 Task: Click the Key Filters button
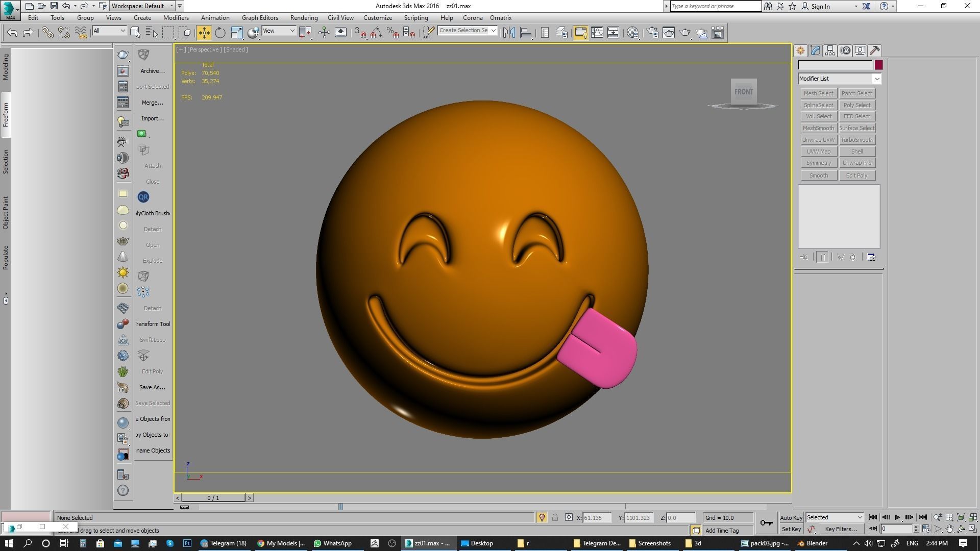[841, 529]
